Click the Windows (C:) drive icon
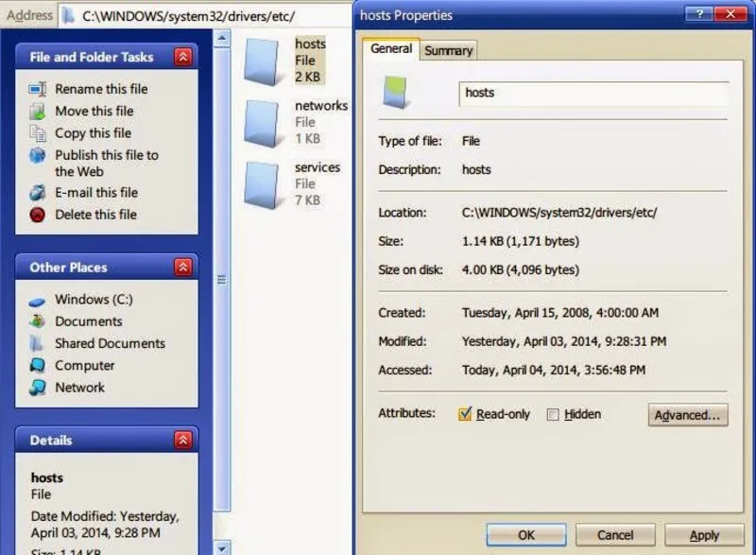756x555 pixels. [x=37, y=302]
